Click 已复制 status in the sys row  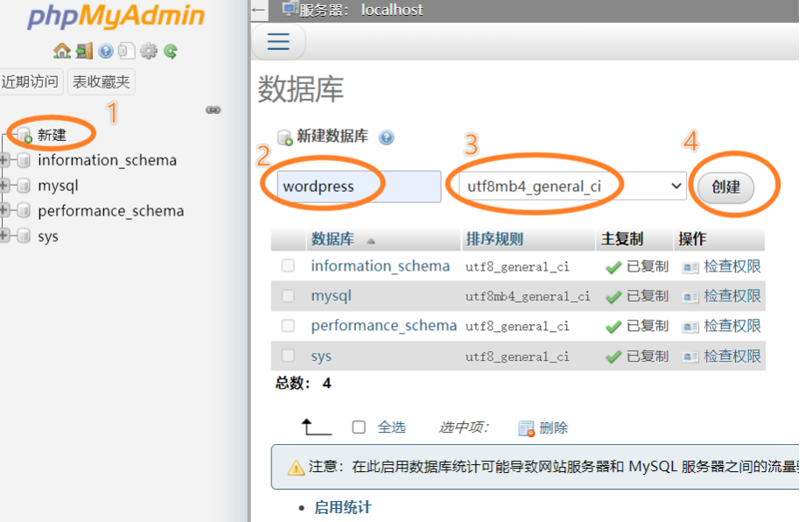647,356
